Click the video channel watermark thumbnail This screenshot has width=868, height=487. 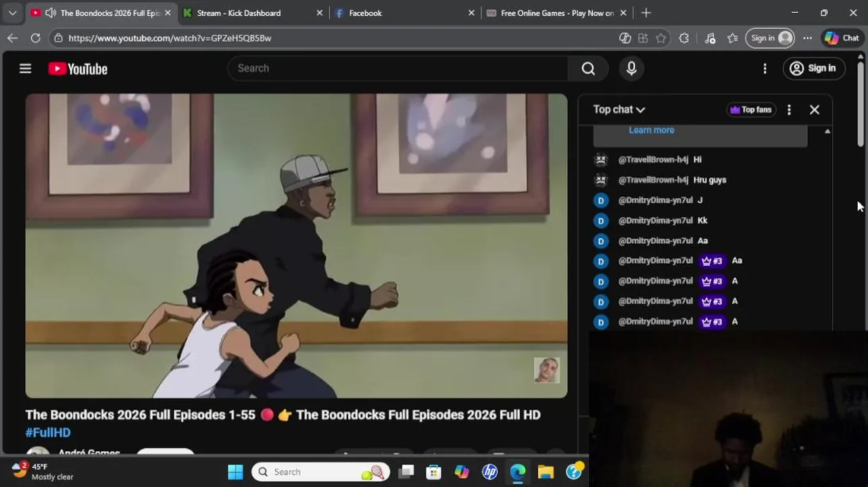(547, 371)
